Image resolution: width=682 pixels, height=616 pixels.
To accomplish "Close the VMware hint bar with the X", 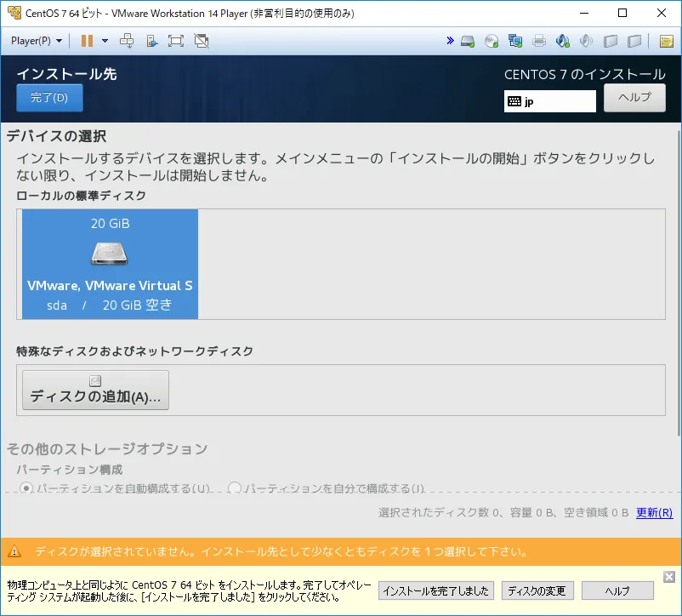I will 669,577.
